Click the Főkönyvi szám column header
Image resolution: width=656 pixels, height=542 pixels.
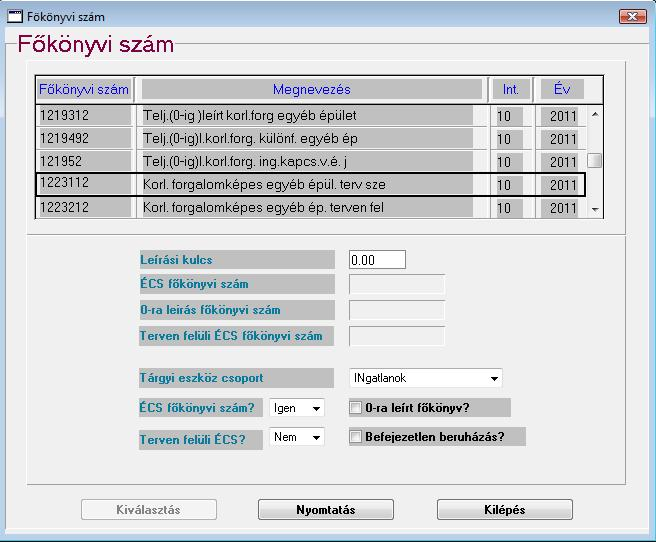84,89
